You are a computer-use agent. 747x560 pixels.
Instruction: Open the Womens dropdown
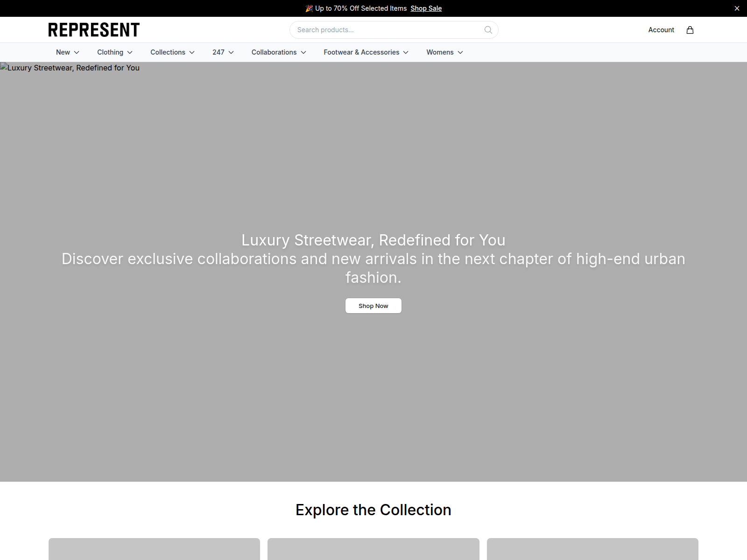tap(444, 52)
